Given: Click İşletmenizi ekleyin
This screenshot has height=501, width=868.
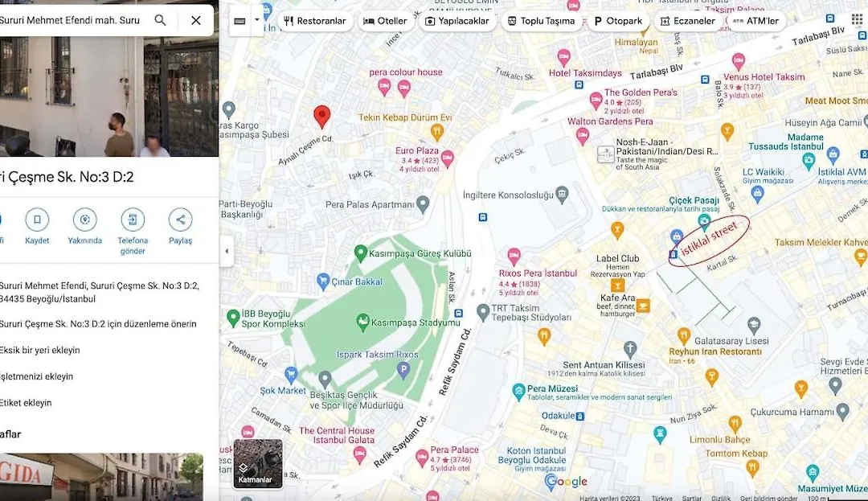Looking at the screenshot, I should point(36,376).
